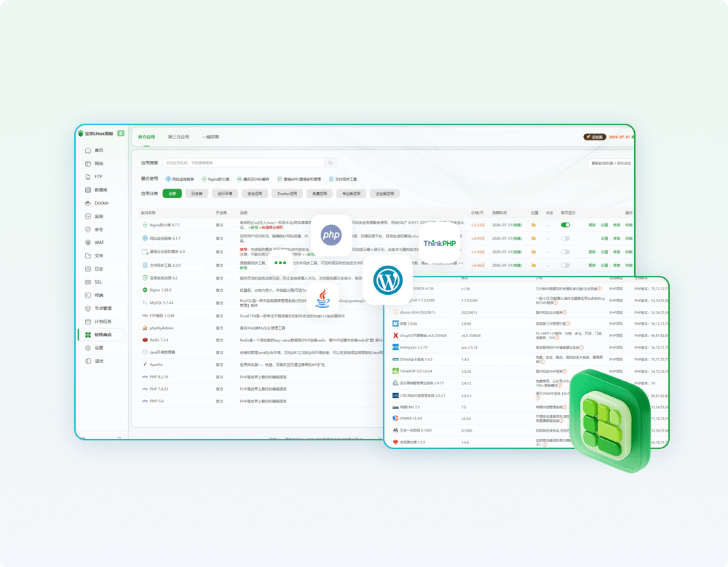Click 更新软件列表 / 支付状态 button
728x567 pixels.
(611, 164)
